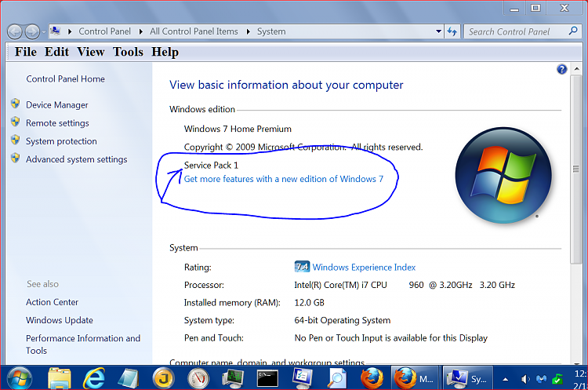Click the volume speaker tray icon
Viewport: 588px width, 390px height.
[x=524, y=380]
